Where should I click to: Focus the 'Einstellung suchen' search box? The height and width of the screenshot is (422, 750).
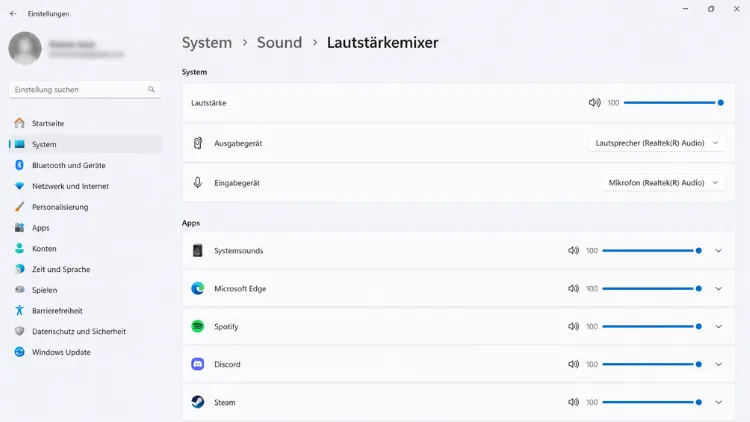pyautogui.click(x=85, y=89)
